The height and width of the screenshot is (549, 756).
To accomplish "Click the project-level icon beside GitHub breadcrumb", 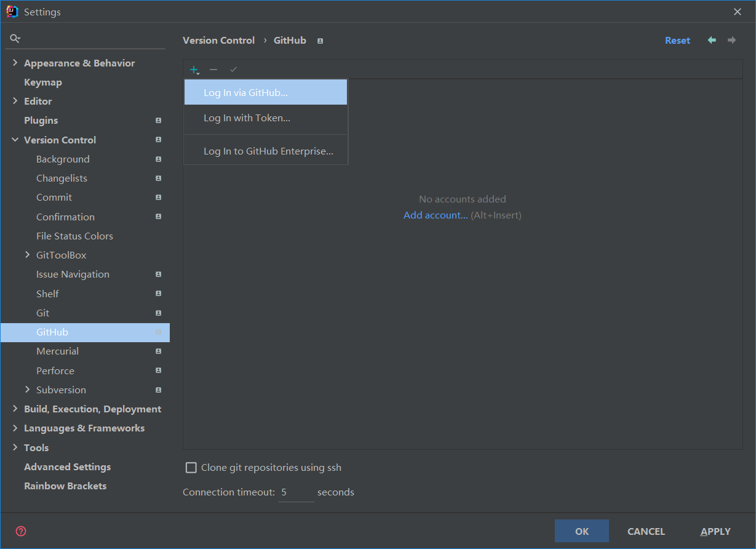I will pyautogui.click(x=320, y=41).
